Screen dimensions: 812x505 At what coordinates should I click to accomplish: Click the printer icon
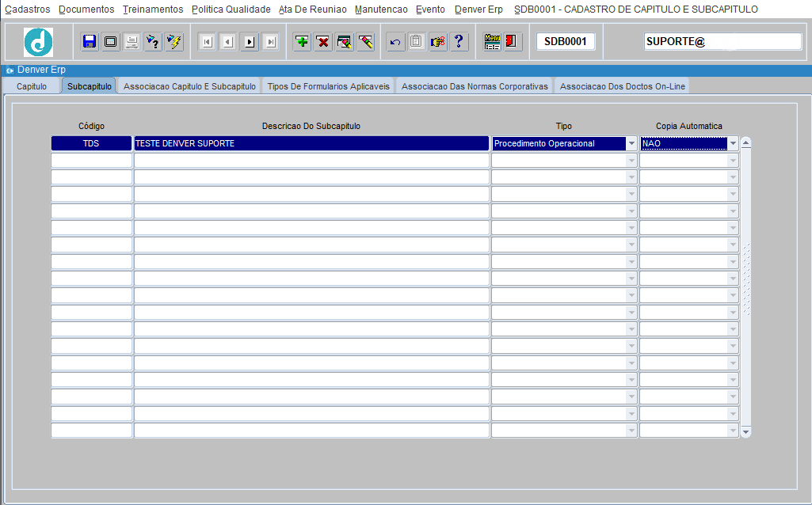point(132,41)
